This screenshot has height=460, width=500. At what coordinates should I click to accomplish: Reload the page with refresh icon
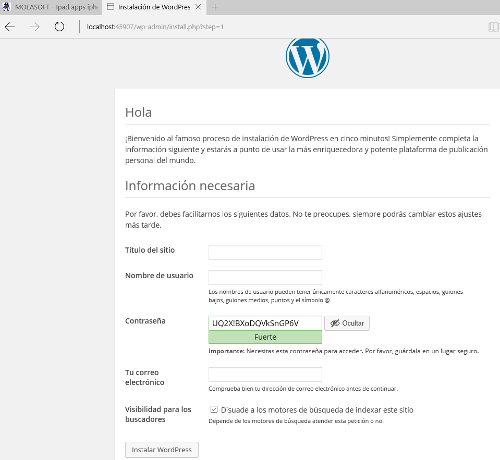click(59, 27)
